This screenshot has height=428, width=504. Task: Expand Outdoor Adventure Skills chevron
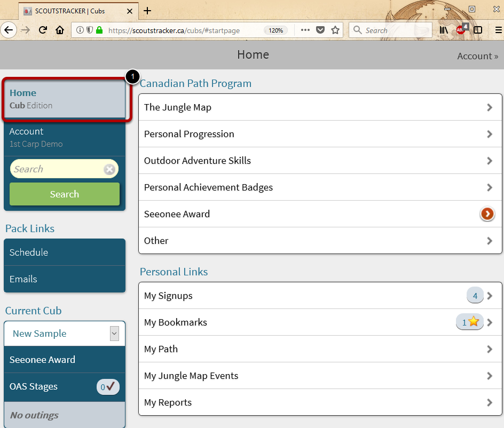[489, 161]
